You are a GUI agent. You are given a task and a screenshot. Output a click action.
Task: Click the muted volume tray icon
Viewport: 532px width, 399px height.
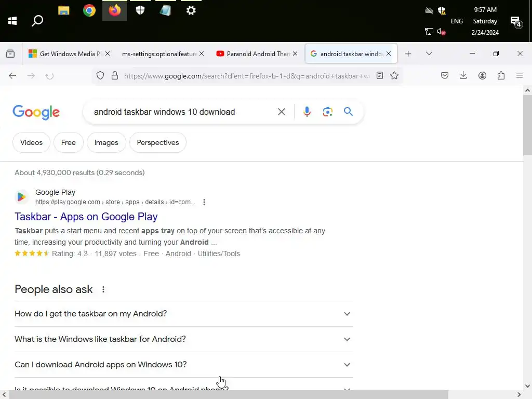(x=441, y=32)
